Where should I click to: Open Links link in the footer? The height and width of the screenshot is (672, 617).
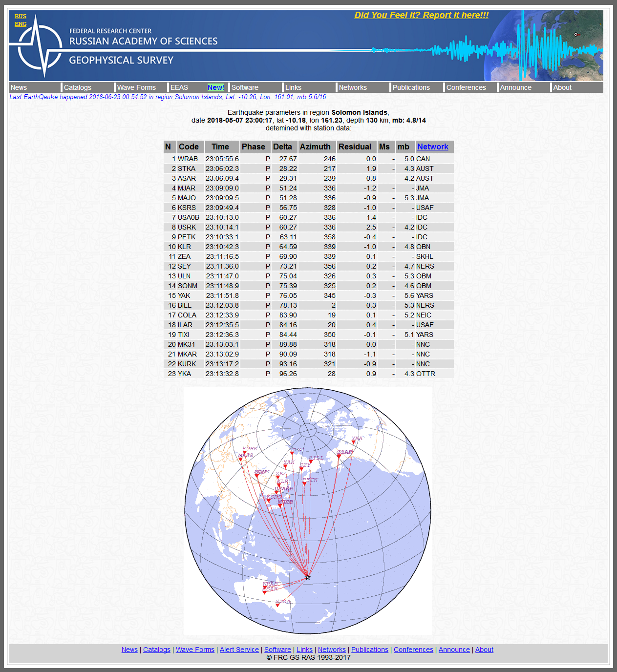coord(304,650)
